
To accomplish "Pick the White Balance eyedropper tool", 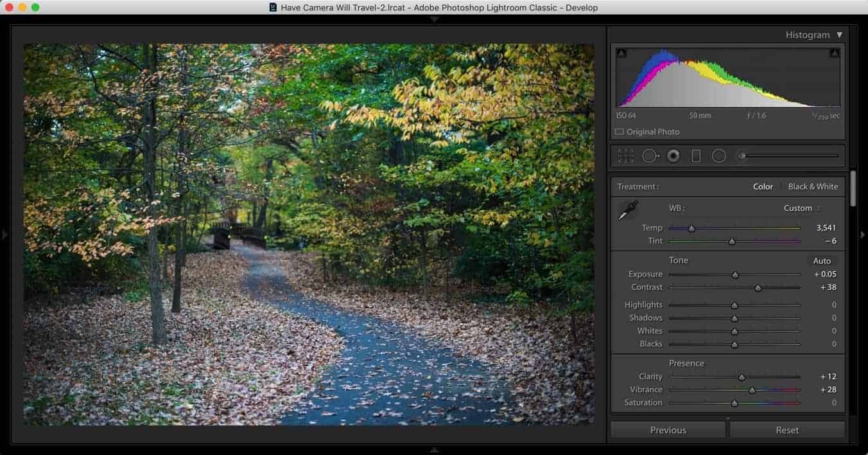I will [627, 211].
